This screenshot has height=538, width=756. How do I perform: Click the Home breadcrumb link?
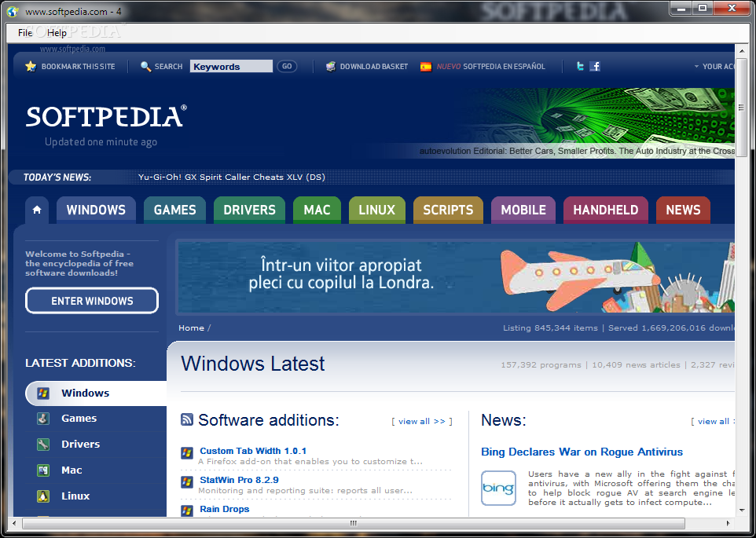click(192, 328)
